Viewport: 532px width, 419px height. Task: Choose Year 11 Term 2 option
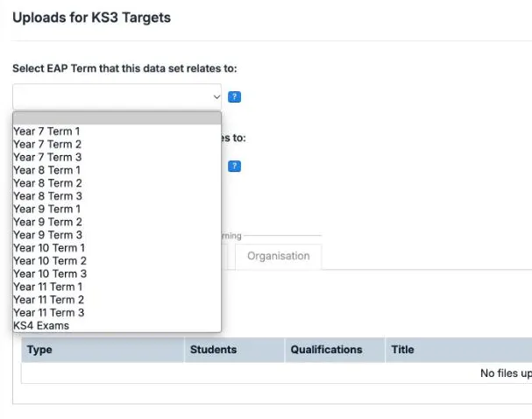[117, 300]
